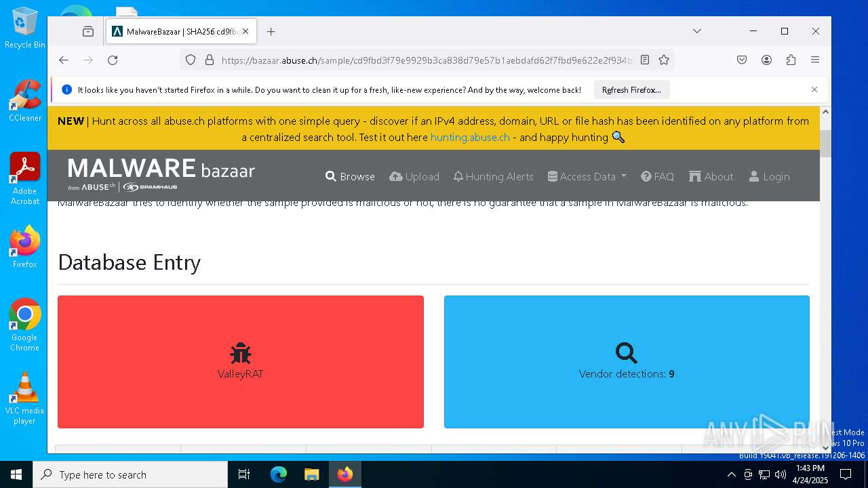Click the vendor detections magnifier icon
This screenshot has height=488, width=868.
pos(626,353)
